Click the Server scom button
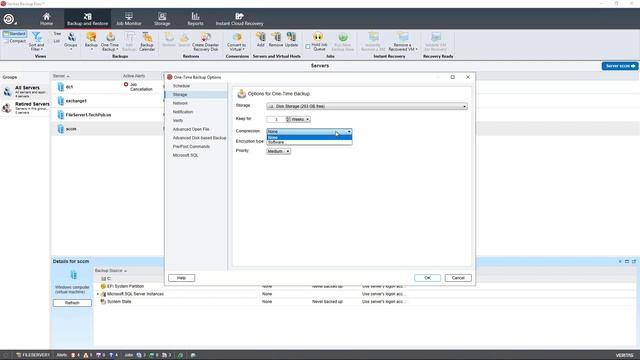 pos(620,66)
